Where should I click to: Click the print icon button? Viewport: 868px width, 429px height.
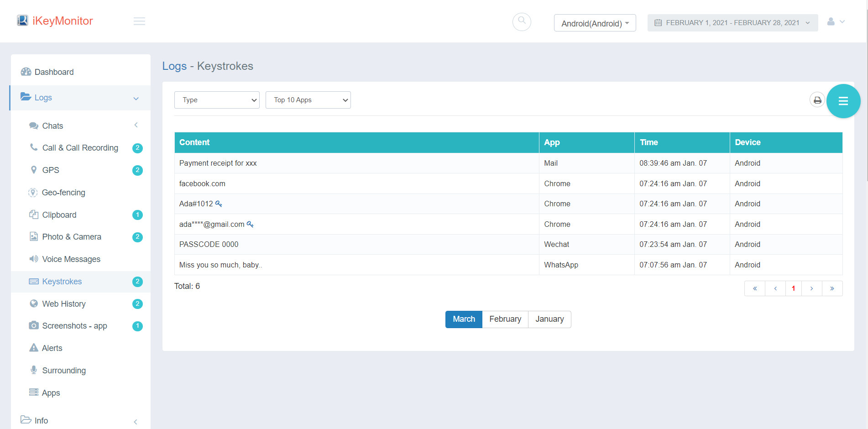(x=817, y=100)
